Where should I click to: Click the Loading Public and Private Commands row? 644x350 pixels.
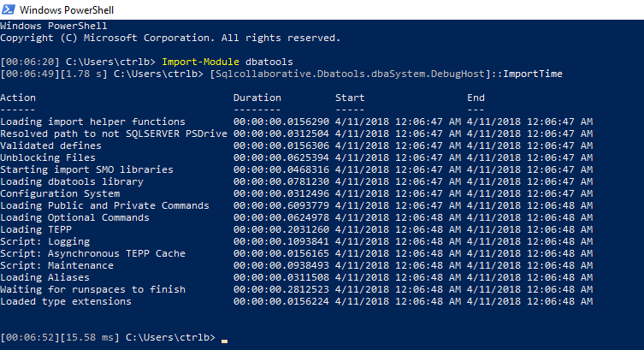[x=104, y=206]
